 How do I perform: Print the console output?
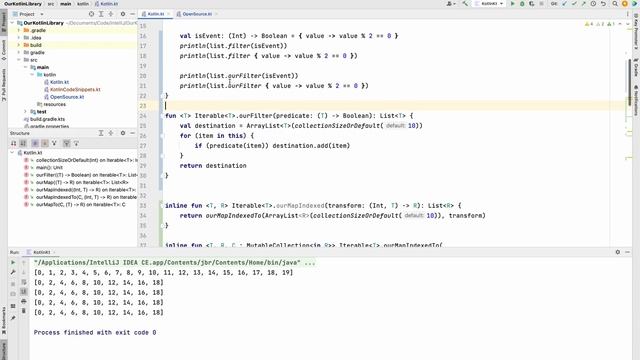click(24, 302)
